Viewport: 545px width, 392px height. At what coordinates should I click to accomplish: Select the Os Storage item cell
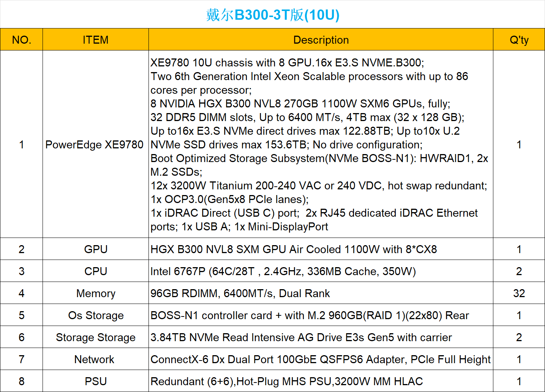click(96, 315)
